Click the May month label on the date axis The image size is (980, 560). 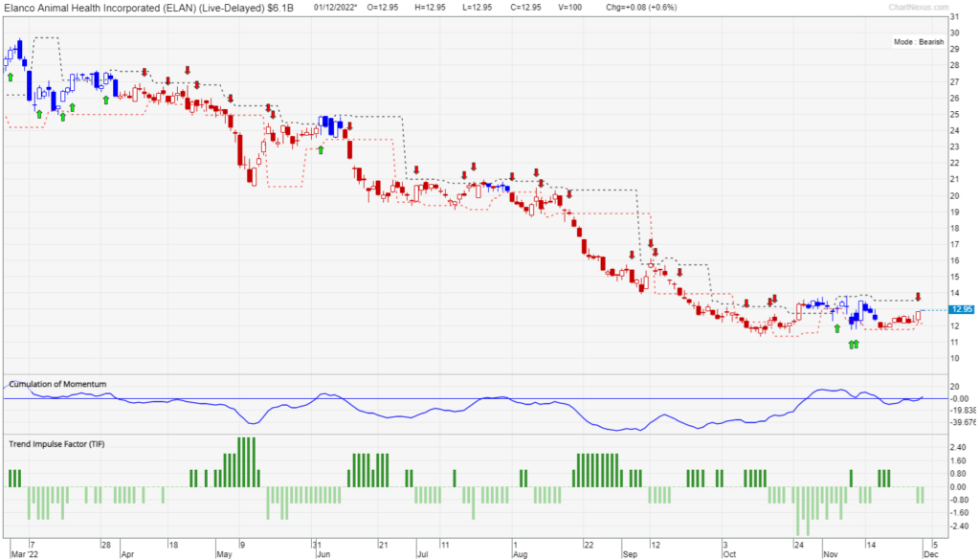click(224, 554)
